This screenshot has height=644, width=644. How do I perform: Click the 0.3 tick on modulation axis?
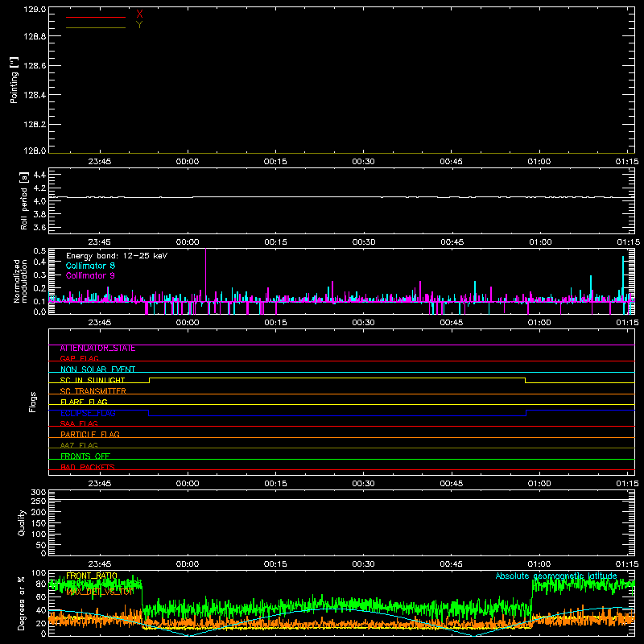pos(39,275)
